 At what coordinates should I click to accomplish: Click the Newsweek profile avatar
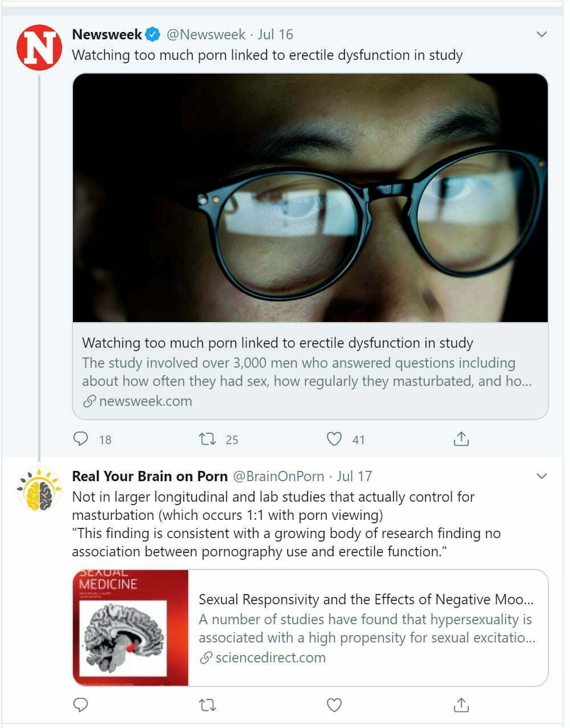[39, 47]
